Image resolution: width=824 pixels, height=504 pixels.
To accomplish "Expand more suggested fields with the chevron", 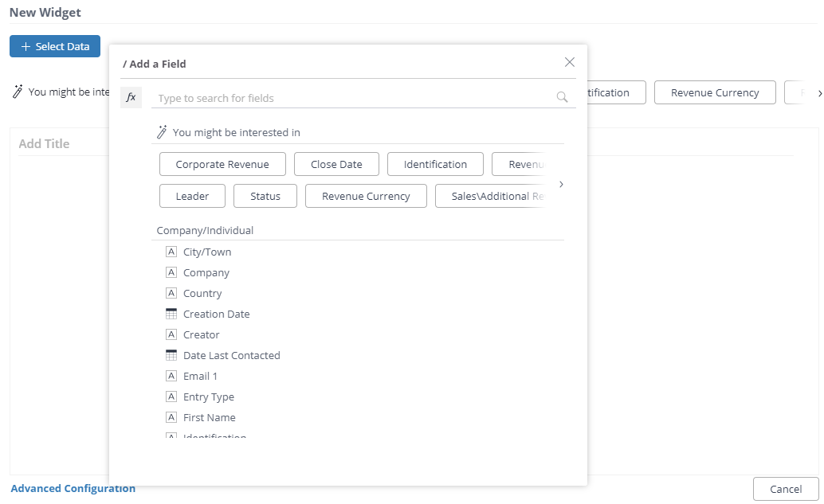I will click(x=562, y=184).
